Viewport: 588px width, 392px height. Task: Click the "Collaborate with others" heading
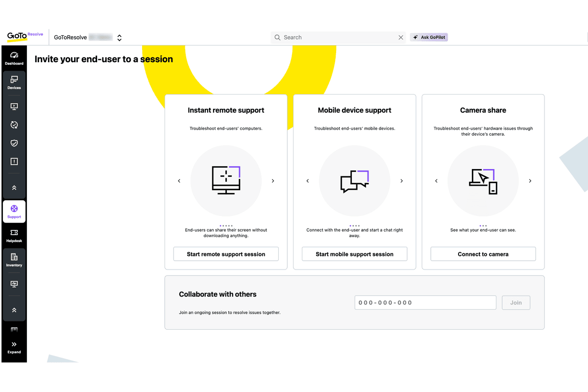coord(218,294)
